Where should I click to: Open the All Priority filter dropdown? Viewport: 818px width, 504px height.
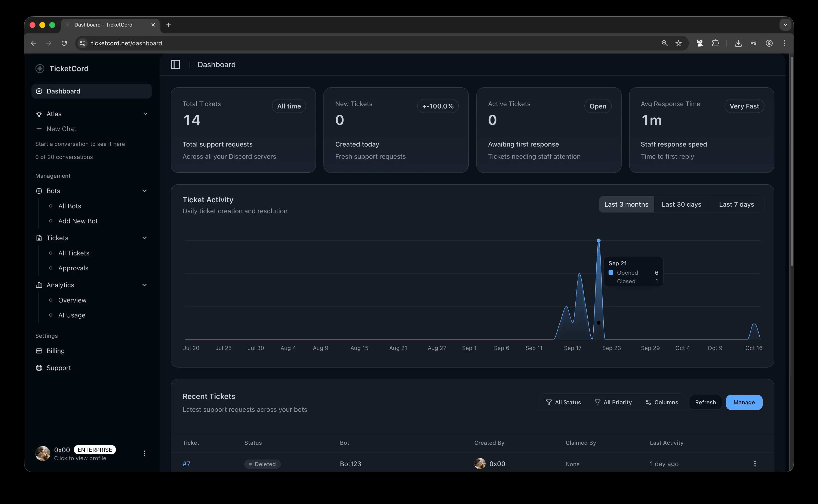pos(613,402)
